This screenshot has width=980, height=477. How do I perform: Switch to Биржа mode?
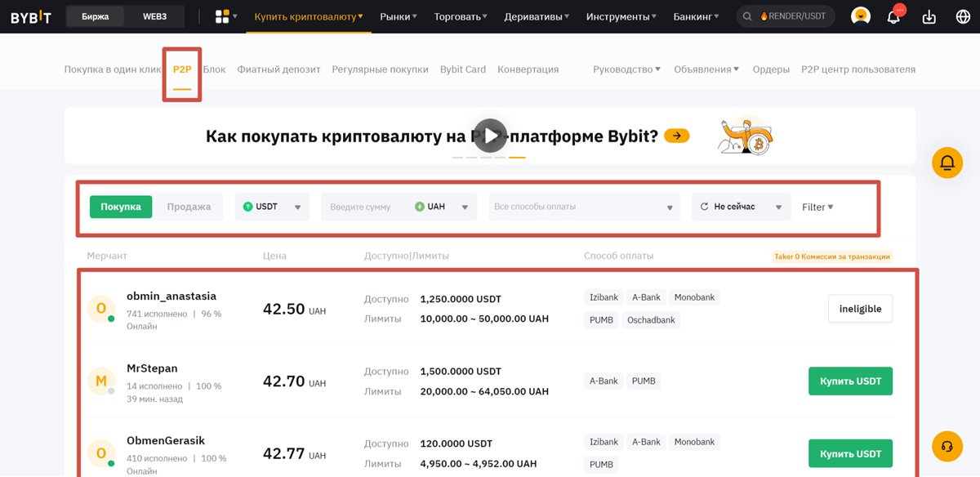[96, 16]
